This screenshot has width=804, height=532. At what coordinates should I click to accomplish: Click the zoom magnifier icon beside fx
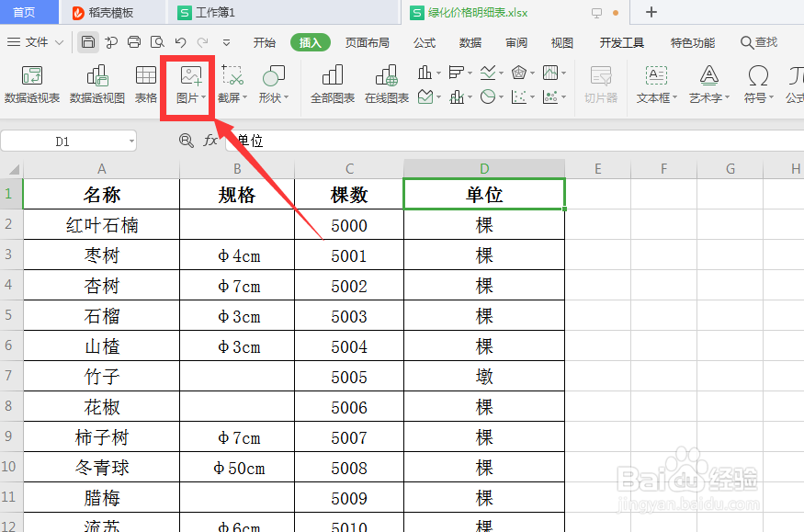pos(187,141)
